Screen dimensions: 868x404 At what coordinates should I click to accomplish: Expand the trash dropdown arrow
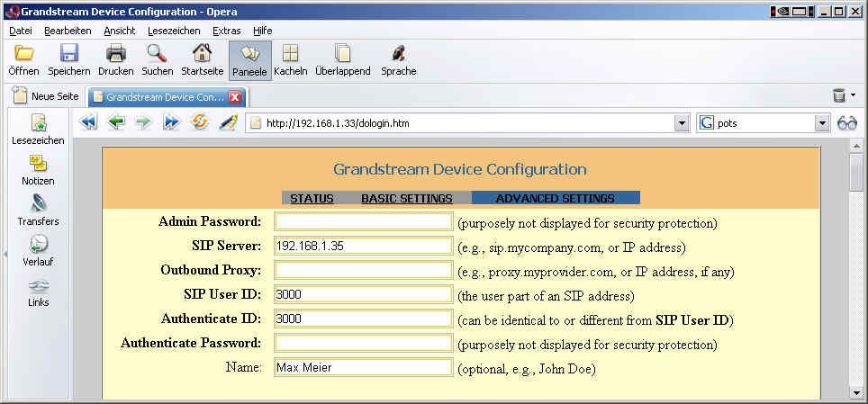tap(853, 95)
